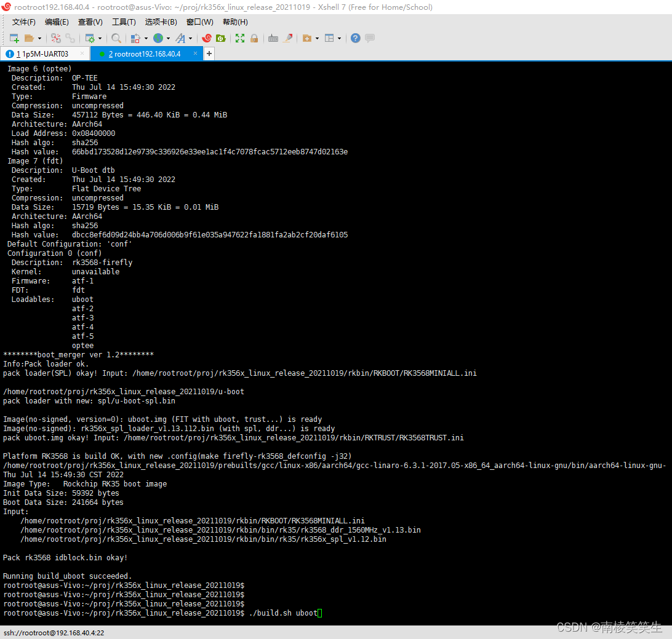Open the 工具(T) menu
This screenshot has height=639, width=672.
pyautogui.click(x=124, y=22)
